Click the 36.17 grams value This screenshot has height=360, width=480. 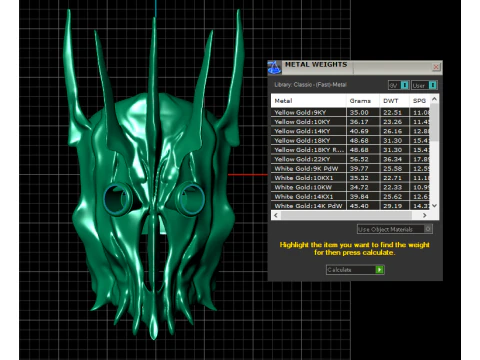(359, 122)
